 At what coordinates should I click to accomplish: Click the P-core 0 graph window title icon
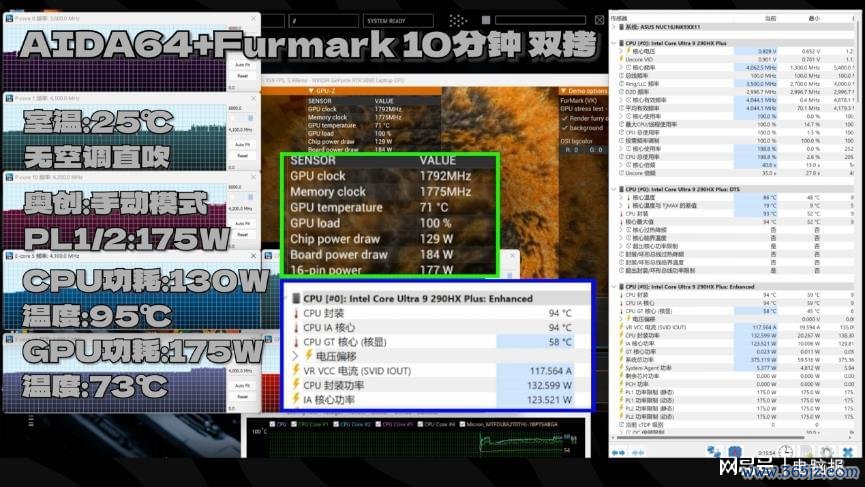point(9,18)
